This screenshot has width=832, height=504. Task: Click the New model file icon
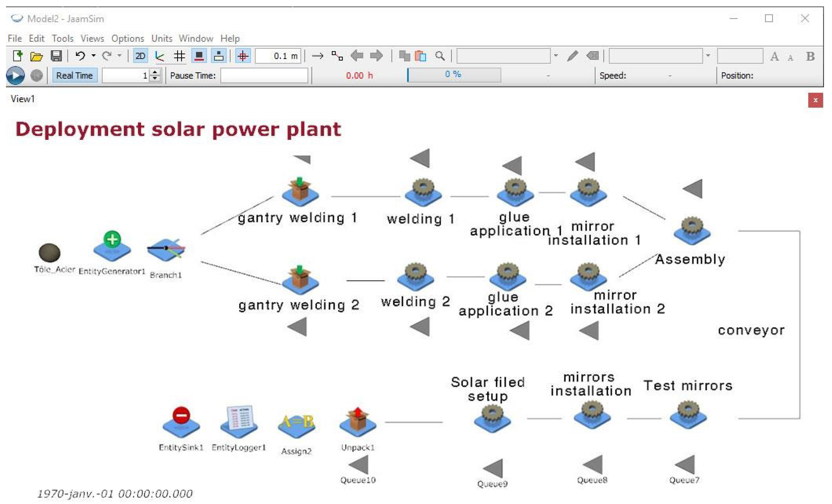coord(17,56)
